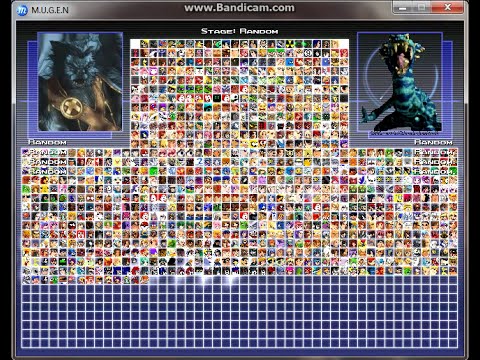
Task: Select the blue dragon monster portrait on right
Action: [400, 82]
